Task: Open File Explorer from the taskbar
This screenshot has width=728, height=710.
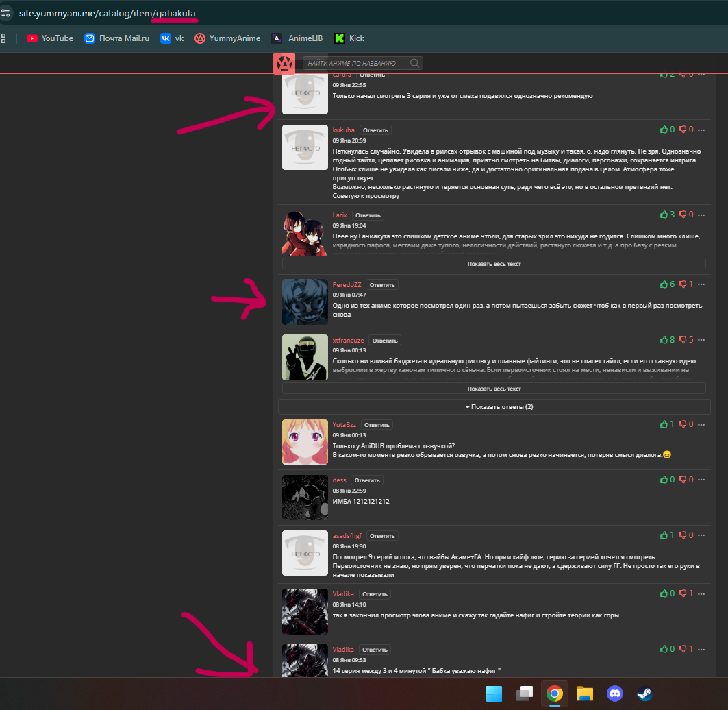Action: coord(585,694)
